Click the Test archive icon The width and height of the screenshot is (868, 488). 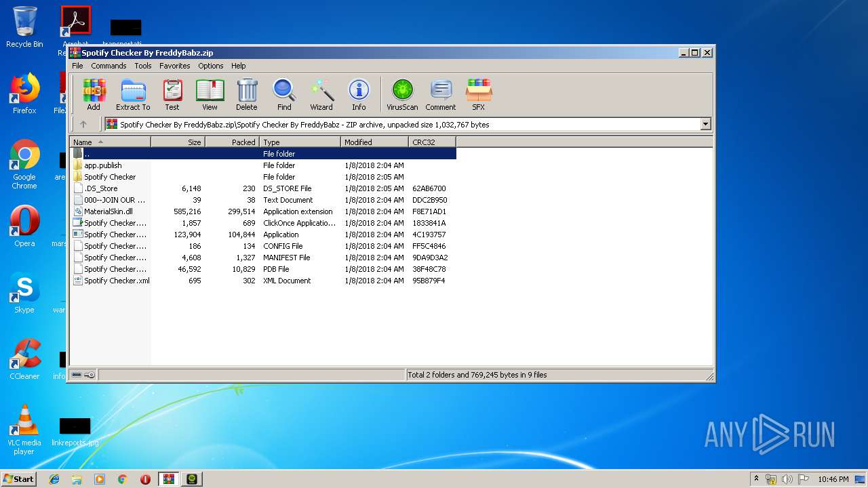(172, 94)
